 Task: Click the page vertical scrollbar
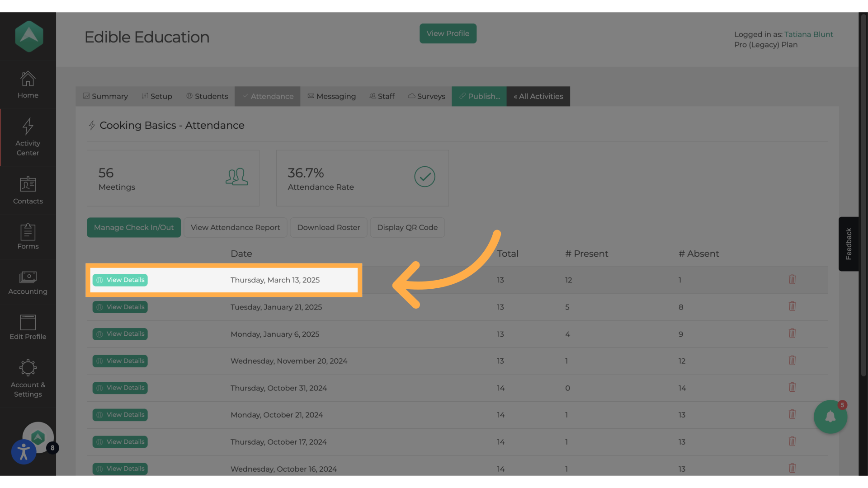tap(863, 194)
